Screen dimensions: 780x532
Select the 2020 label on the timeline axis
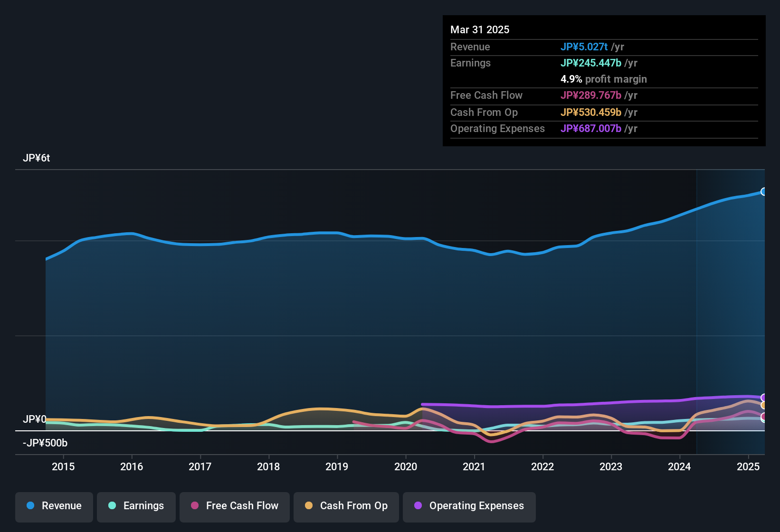point(406,467)
